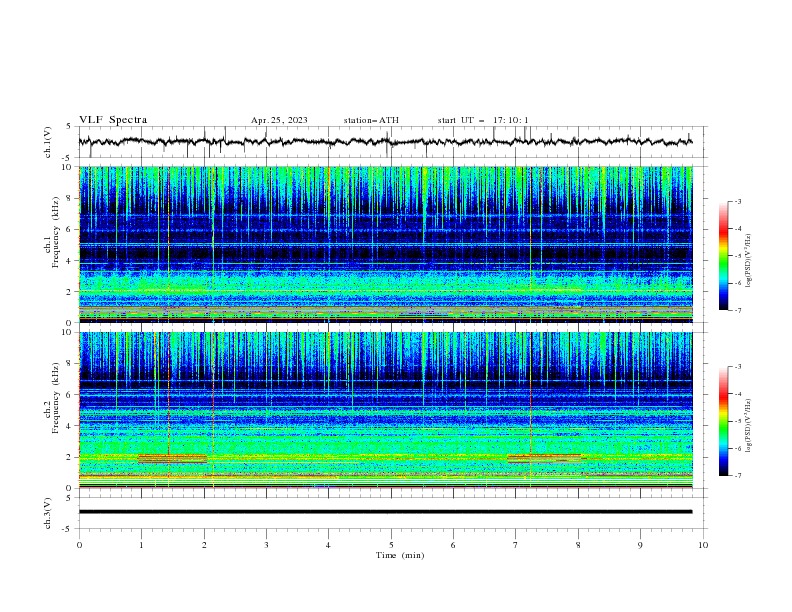This screenshot has height=612, width=792.
Task: Click tick label "10" on the Time axis
Action: coord(703,545)
